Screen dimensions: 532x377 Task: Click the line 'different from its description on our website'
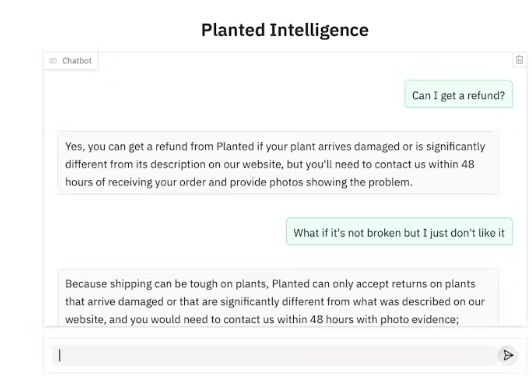[x=270, y=164]
